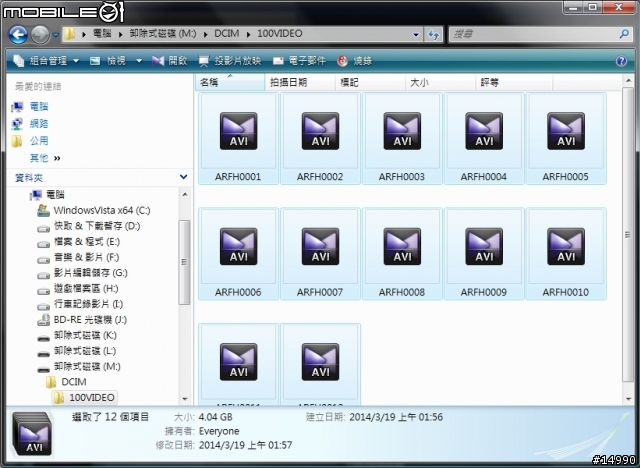640x468 pixels.
Task: Click folder tree scroll up arrow
Action: point(184,195)
